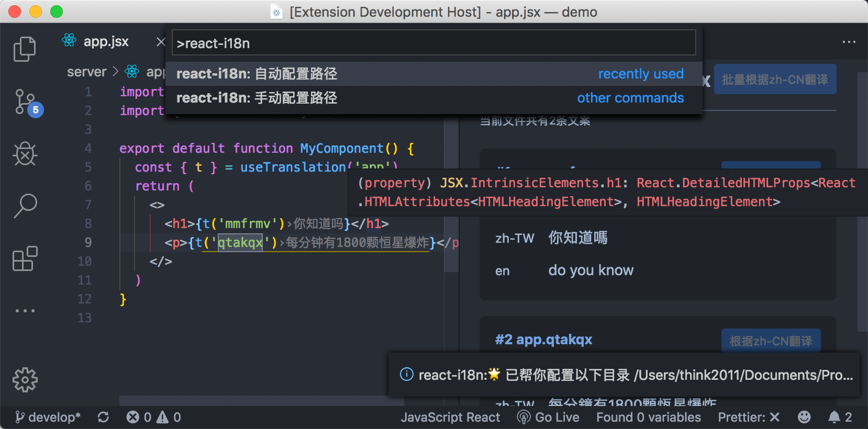Click the title bar file icon
868x429 pixels.
(277, 12)
